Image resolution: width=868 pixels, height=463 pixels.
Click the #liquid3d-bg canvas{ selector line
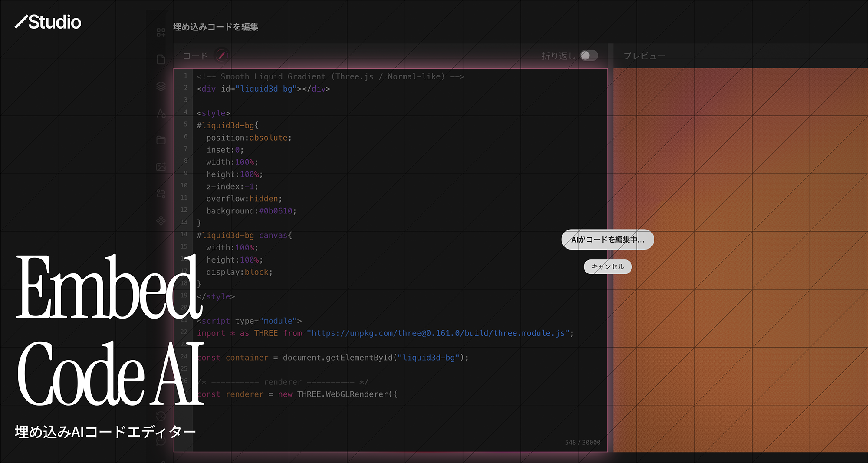point(244,235)
